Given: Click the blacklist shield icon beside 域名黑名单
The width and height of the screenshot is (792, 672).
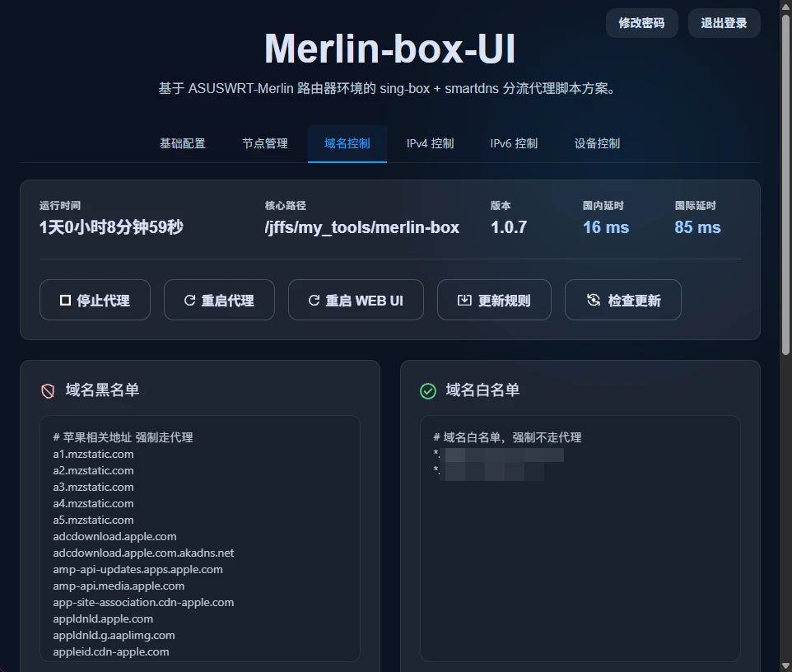Looking at the screenshot, I should (48, 390).
